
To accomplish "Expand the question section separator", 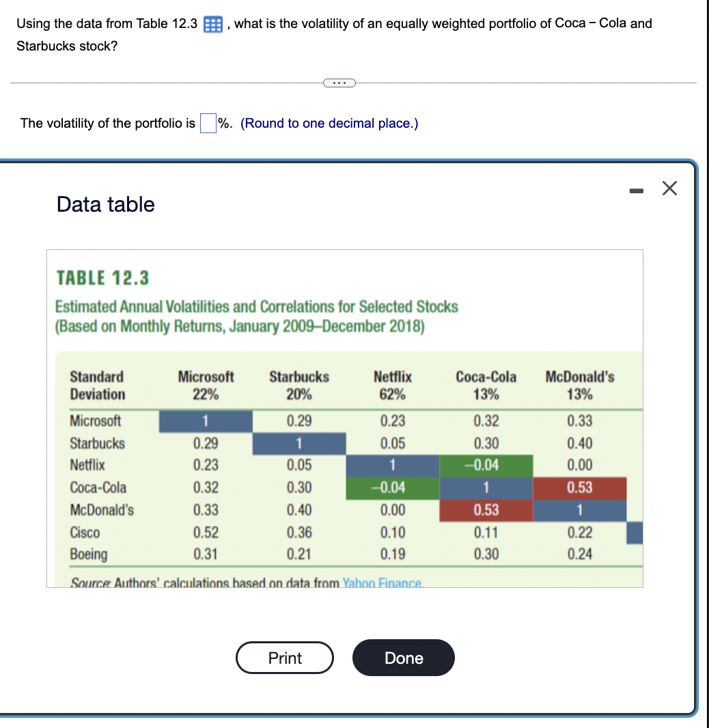I will (339, 83).
